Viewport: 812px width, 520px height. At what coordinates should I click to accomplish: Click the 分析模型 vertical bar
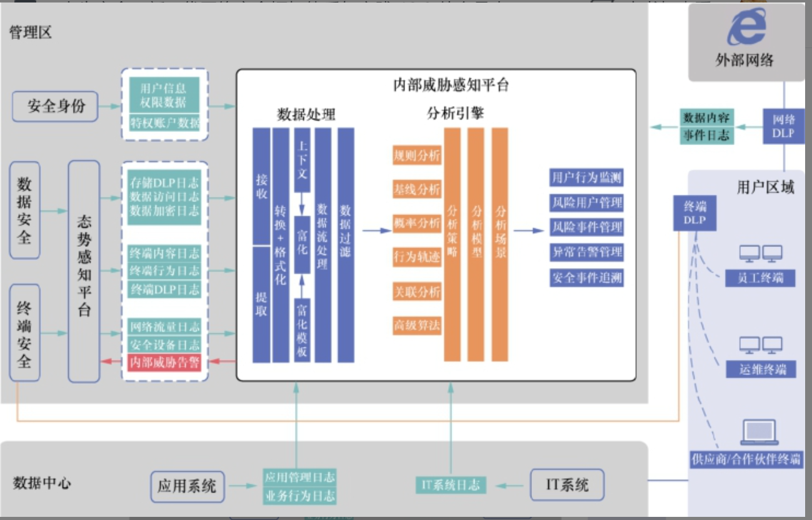[x=476, y=244]
